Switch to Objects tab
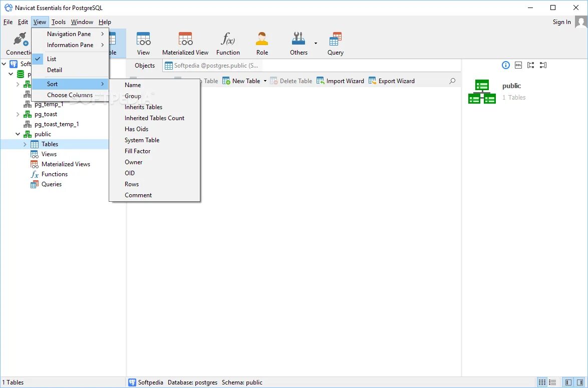Screen dimensions: 588x388 point(145,66)
